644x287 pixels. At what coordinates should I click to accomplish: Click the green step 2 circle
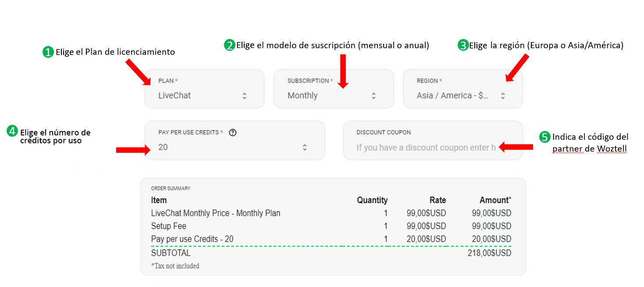tap(229, 45)
